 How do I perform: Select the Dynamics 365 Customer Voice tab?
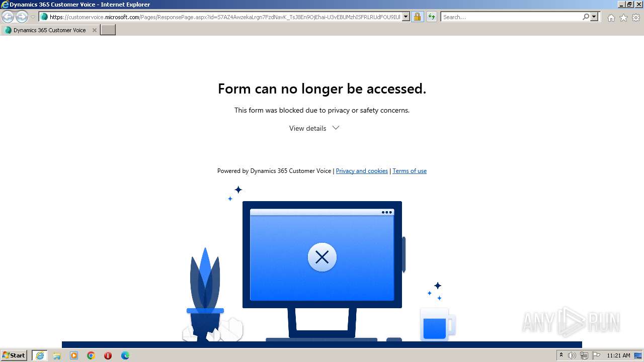pyautogui.click(x=49, y=30)
